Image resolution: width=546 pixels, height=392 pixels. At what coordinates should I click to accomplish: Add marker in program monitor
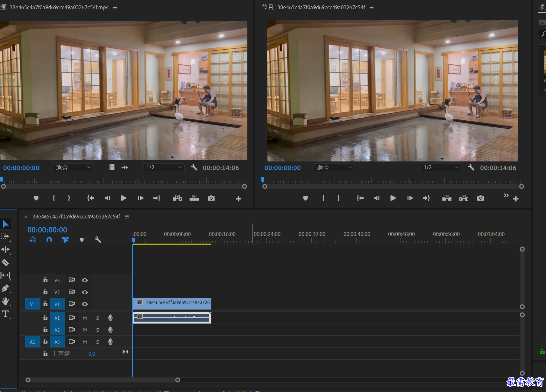[306, 198]
